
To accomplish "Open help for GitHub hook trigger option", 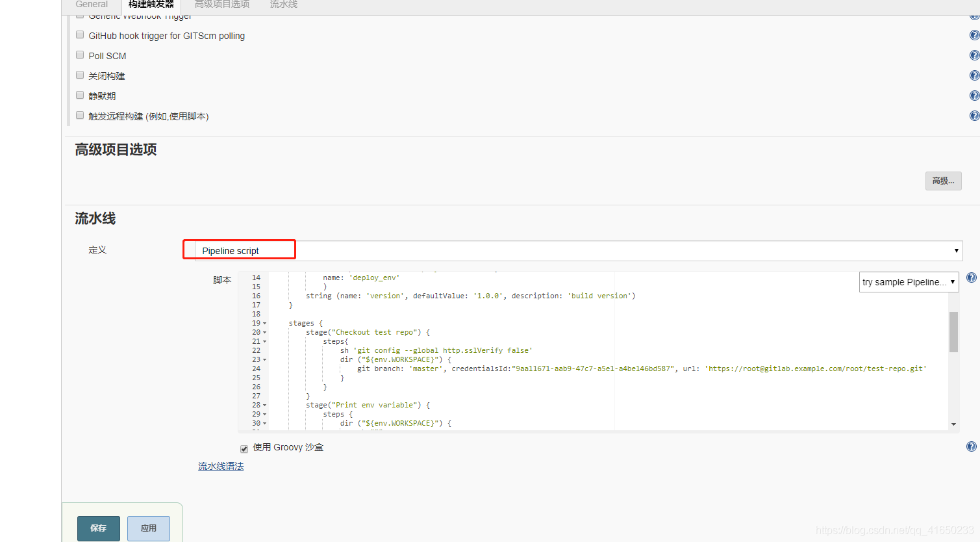I will click(x=974, y=35).
